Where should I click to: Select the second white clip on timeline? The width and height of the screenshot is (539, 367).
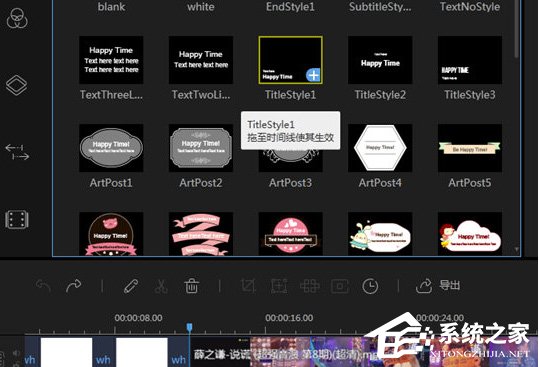pos(142,352)
